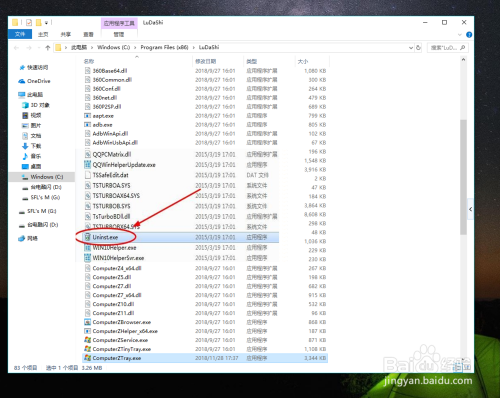The height and width of the screenshot is (398, 500).
Task: Open the Customize Quick Access Toolbar dropdown
Action: tap(46, 23)
